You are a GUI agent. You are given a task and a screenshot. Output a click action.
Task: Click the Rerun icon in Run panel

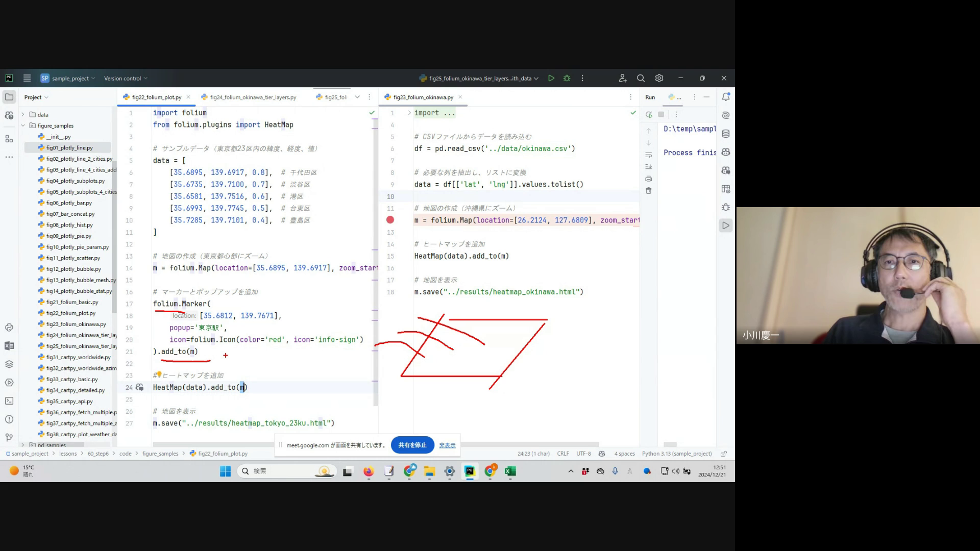click(649, 115)
